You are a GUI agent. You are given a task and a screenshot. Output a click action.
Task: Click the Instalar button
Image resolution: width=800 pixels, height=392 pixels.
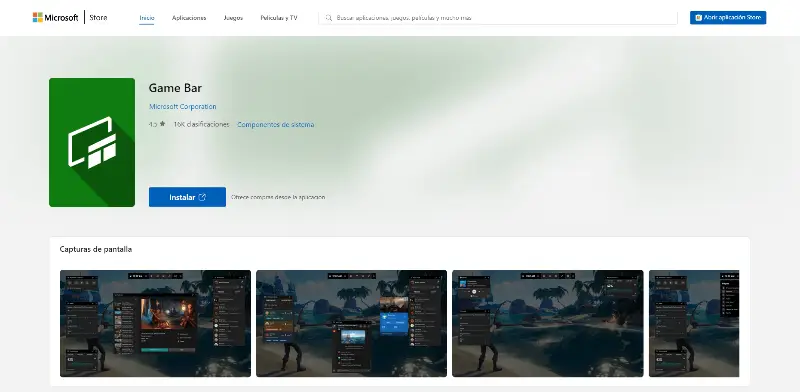point(187,197)
